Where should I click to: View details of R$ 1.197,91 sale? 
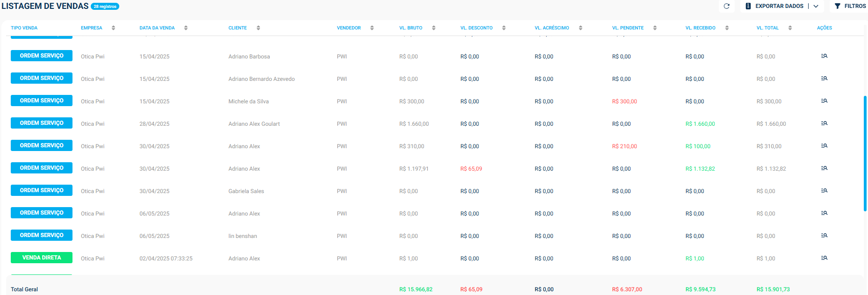tap(824, 168)
